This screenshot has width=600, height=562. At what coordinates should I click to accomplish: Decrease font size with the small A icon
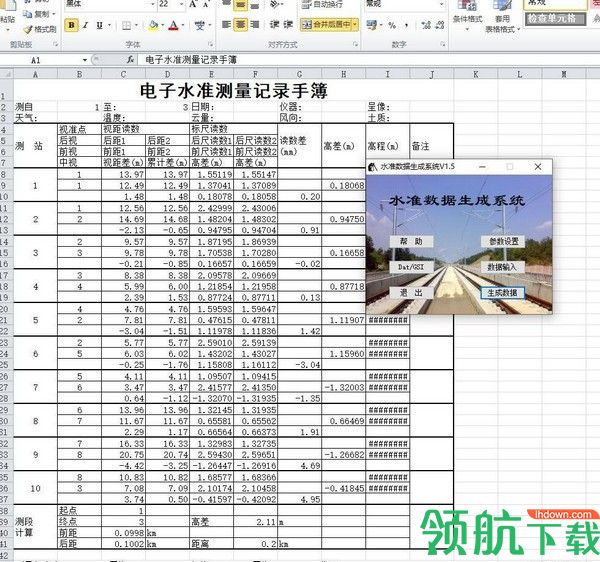click(206, 4)
